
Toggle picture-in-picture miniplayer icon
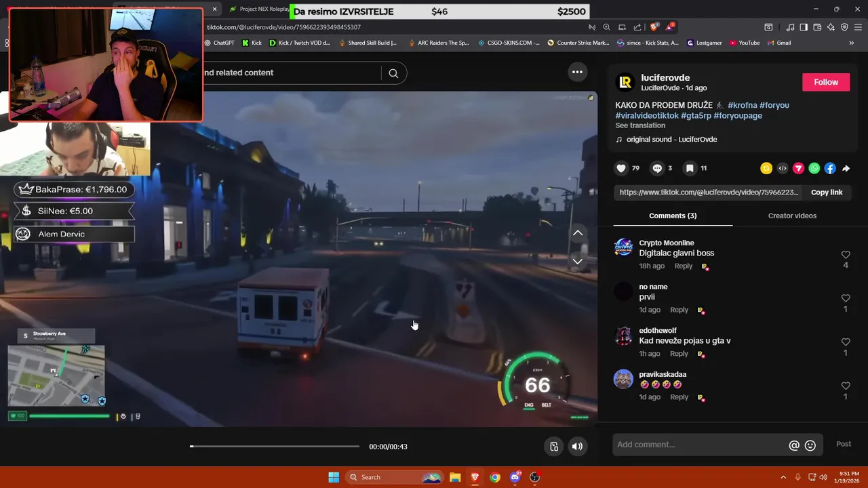coord(554,446)
